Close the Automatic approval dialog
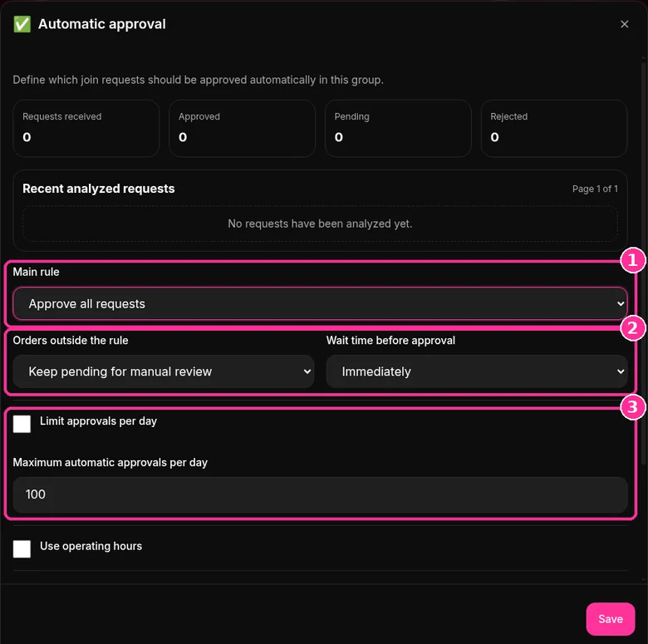This screenshot has width=648, height=644. tap(624, 24)
